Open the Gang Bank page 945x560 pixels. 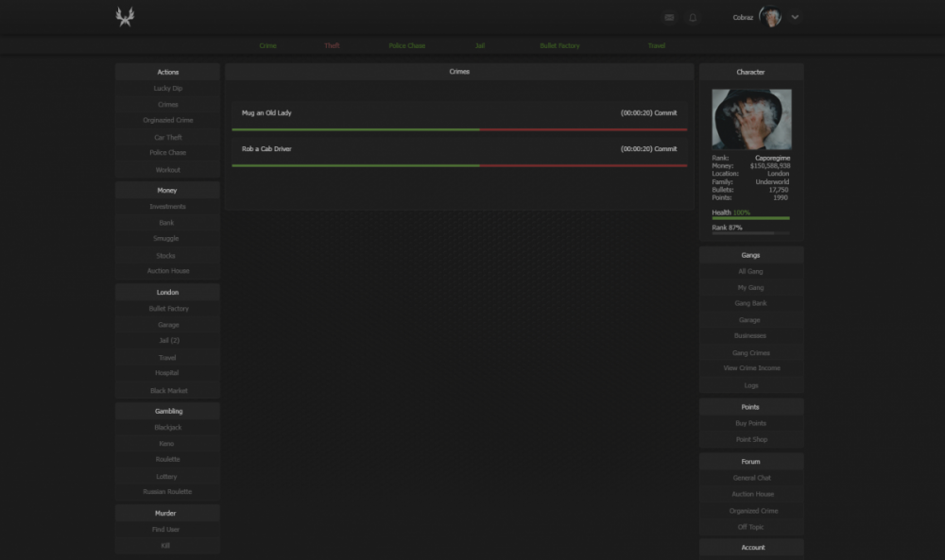[x=750, y=303]
